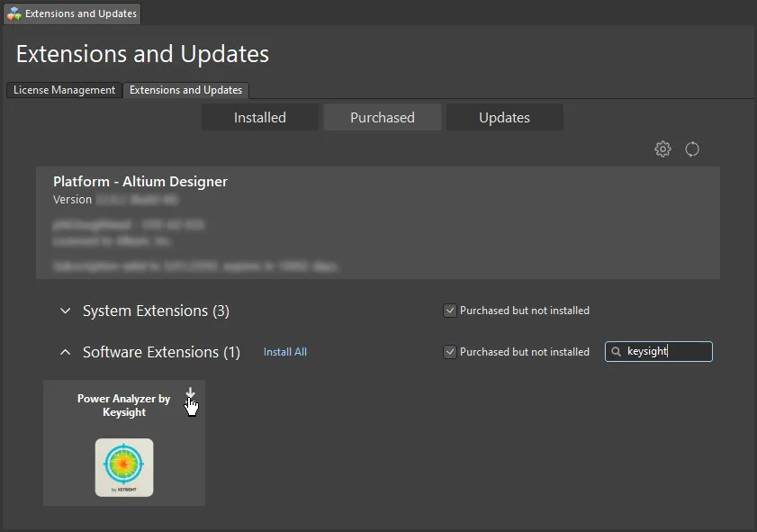Switch to the License Management tab
This screenshot has height=532, width=757.
(64, 90)
